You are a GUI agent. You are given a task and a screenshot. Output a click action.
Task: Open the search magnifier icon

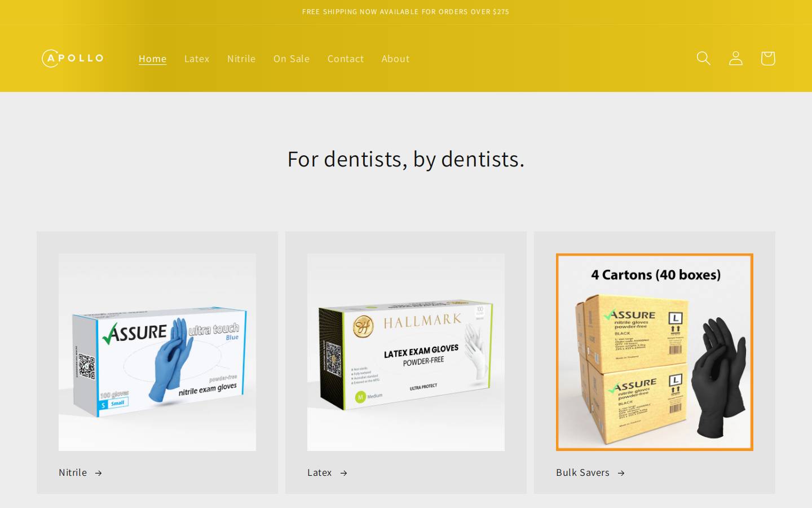[x=703, y=58]
